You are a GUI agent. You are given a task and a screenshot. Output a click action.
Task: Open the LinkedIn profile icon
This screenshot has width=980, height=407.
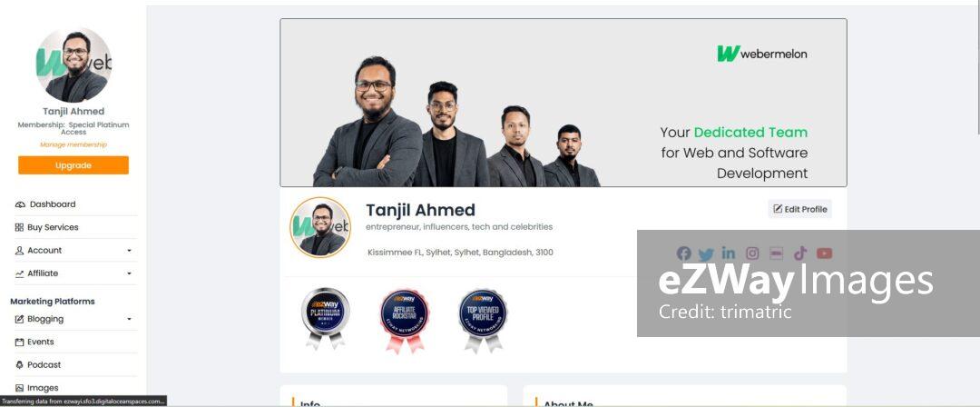point(728,253)
